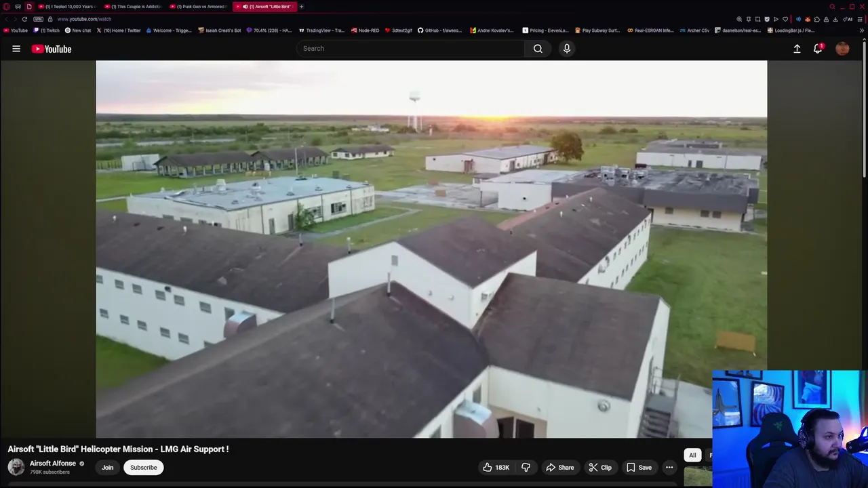The width and height of the screenshot is (868, 488).
Task: Open Easy Setup sidebar icon
Action: pos(860,19)
